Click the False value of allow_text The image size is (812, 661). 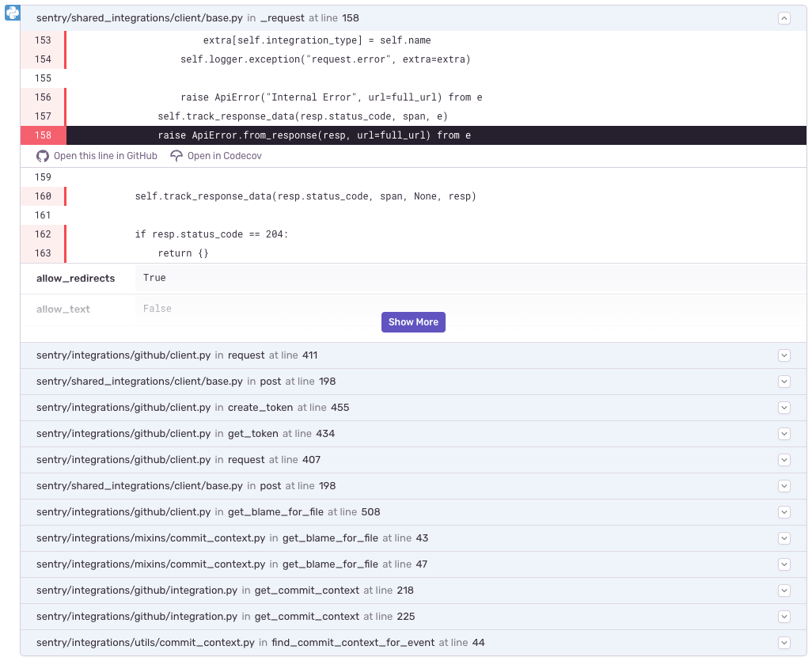157,309
